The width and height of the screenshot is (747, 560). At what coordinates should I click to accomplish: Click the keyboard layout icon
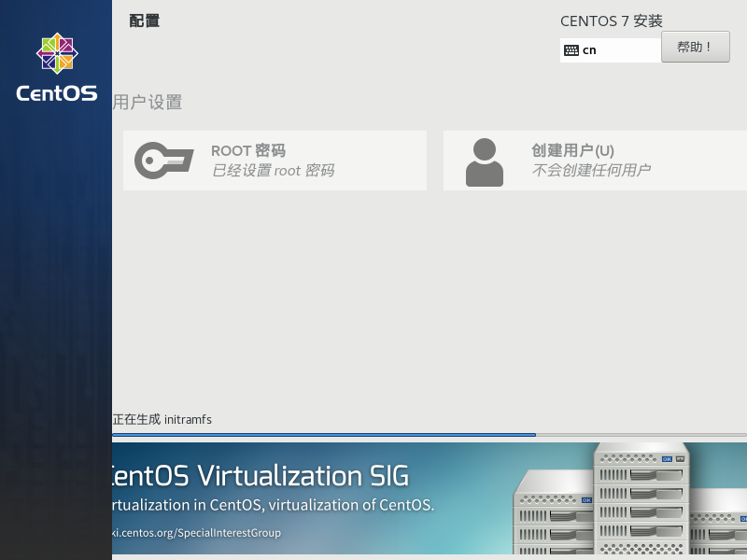pos(571,50)
